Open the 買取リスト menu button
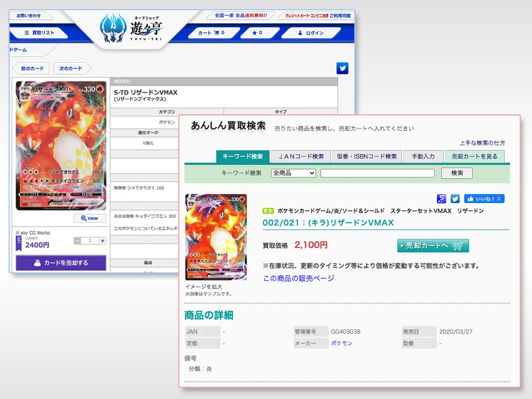The height and width of the screenshot is (399, 532). (39, 32)
